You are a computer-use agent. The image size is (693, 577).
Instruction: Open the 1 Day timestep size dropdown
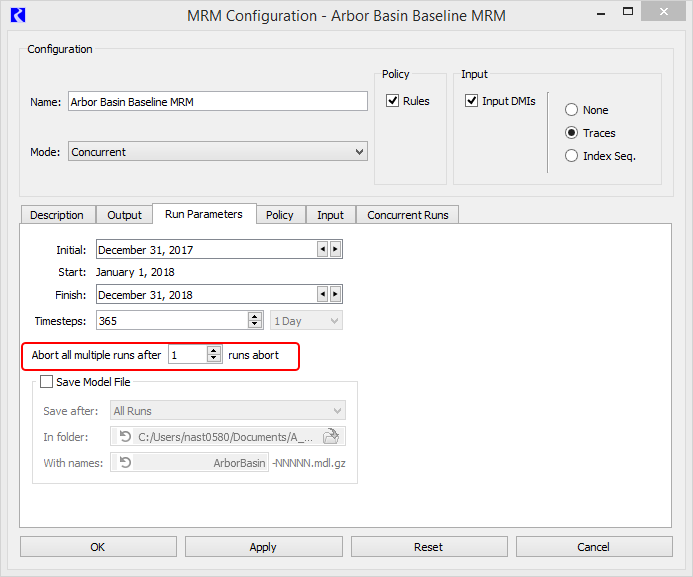(306, 320)
